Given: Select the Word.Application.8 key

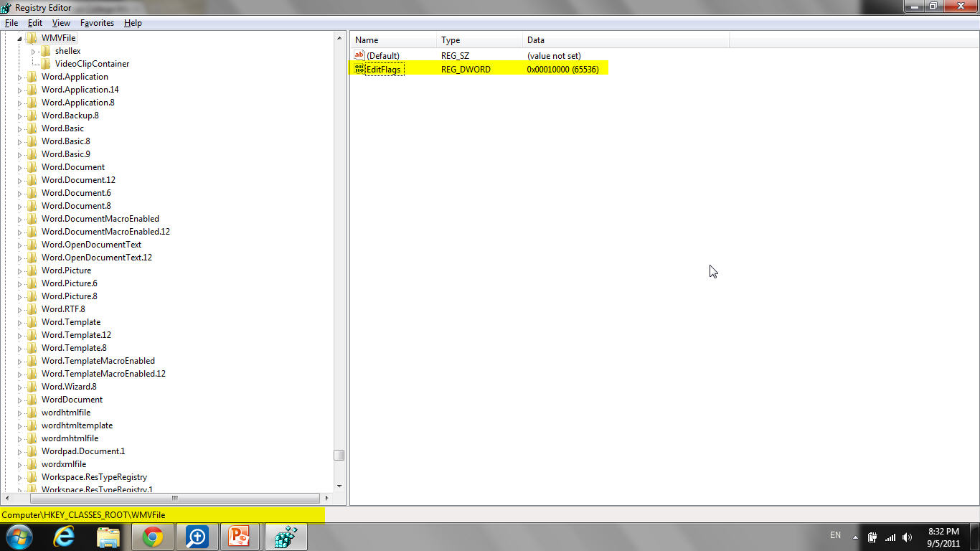Looking at the screenshot, I should pos(77,103).
